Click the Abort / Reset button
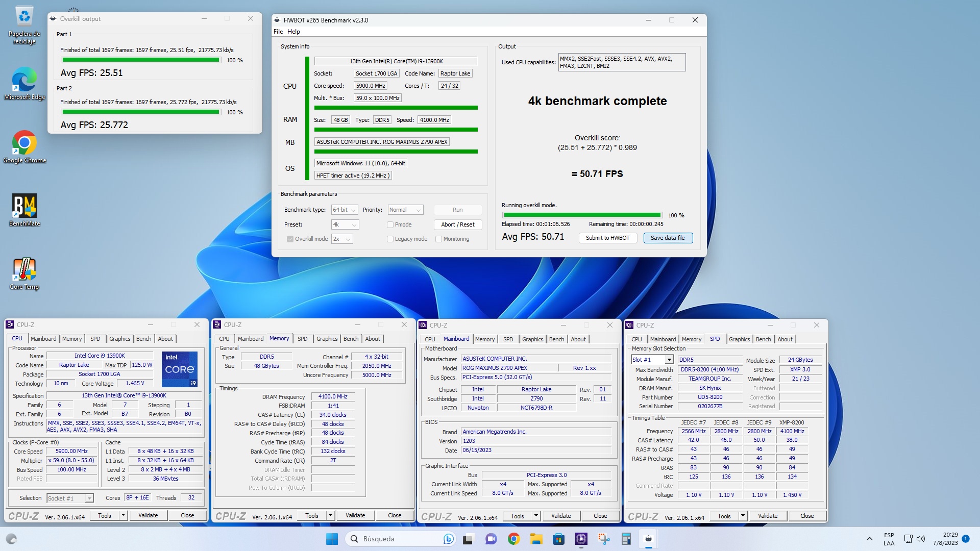 (x=458, y=224)
